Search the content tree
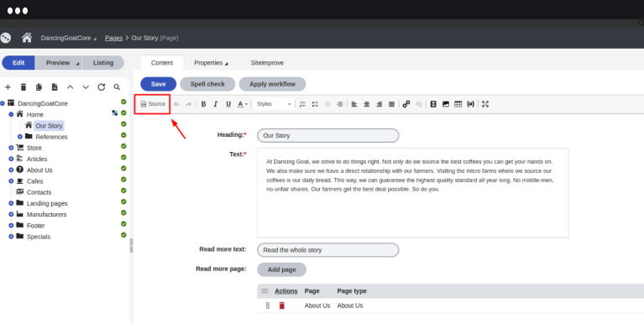Screen dimensions: 644x324 [x=117, y=87]
